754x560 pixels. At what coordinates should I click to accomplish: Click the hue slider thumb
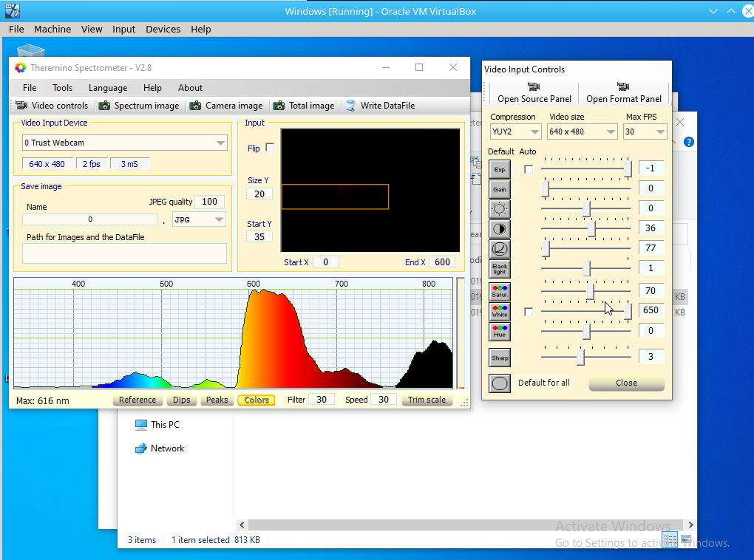(587, 331)
